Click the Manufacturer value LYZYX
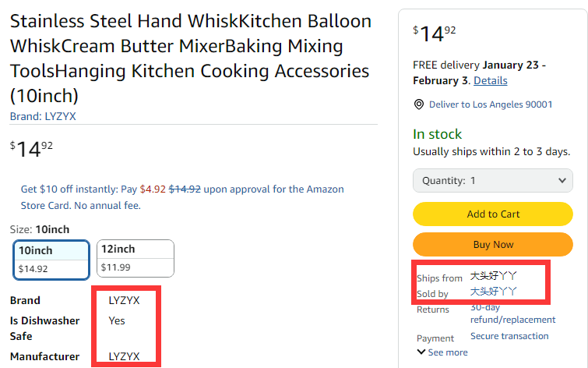 (124, 356)
